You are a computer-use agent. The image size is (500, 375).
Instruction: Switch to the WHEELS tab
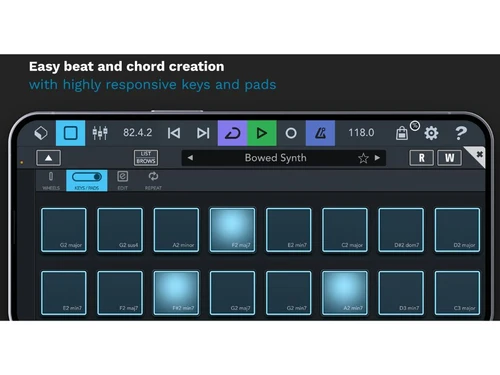coord(51,181)
